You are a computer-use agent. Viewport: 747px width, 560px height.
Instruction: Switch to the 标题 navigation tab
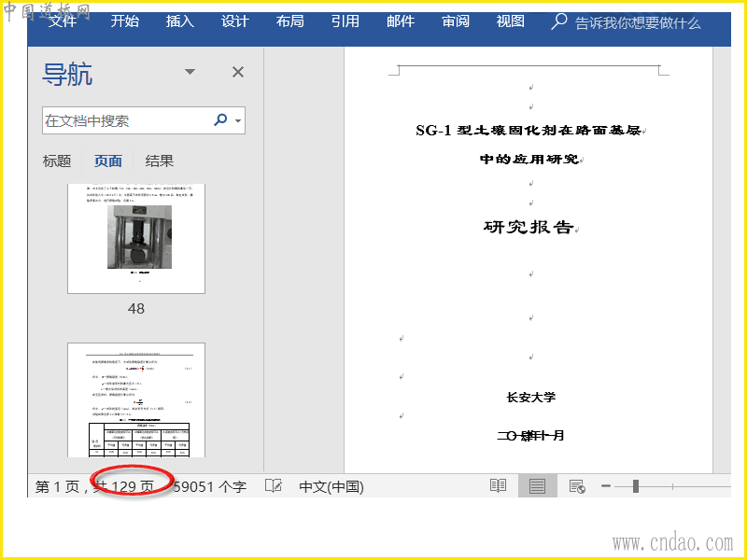point(57,161)
